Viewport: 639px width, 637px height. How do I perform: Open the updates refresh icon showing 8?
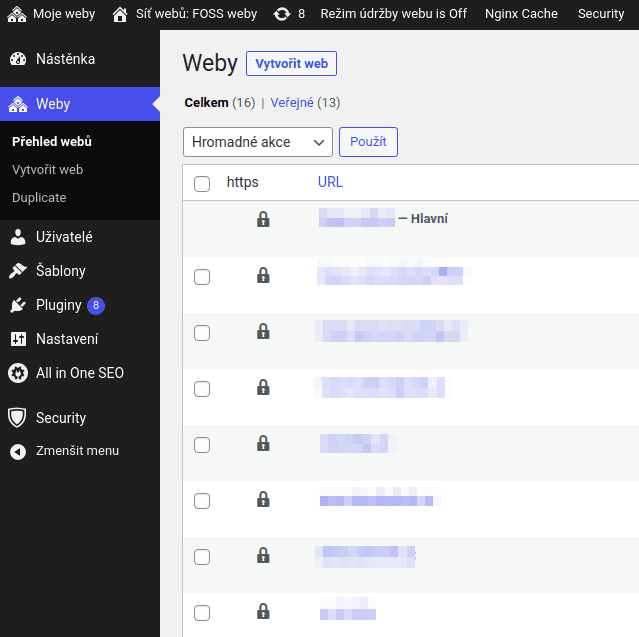[x=282, y=14]
